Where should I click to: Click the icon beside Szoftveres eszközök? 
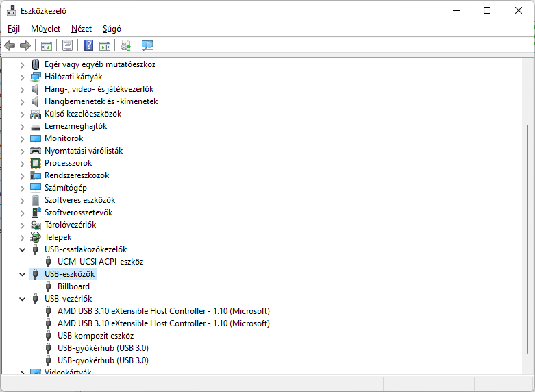tap(36, 200)
